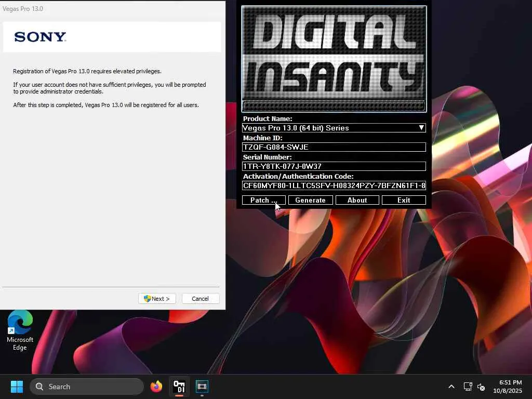Open Microsoft Edge desktop shortcut
The height and width of the screenshot is (399, 532).
pyautogui.click(x=20, y=331)
